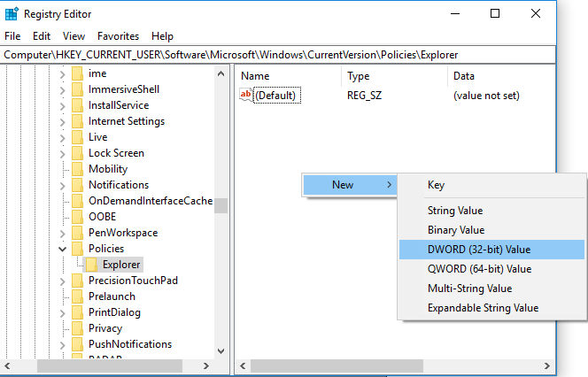
Task: Open the Edit menu
Action: point(42,36)
